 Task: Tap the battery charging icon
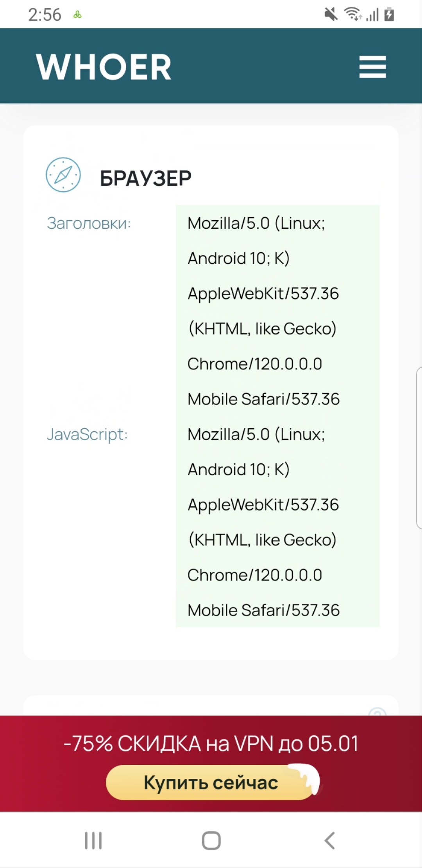(389, 14)
